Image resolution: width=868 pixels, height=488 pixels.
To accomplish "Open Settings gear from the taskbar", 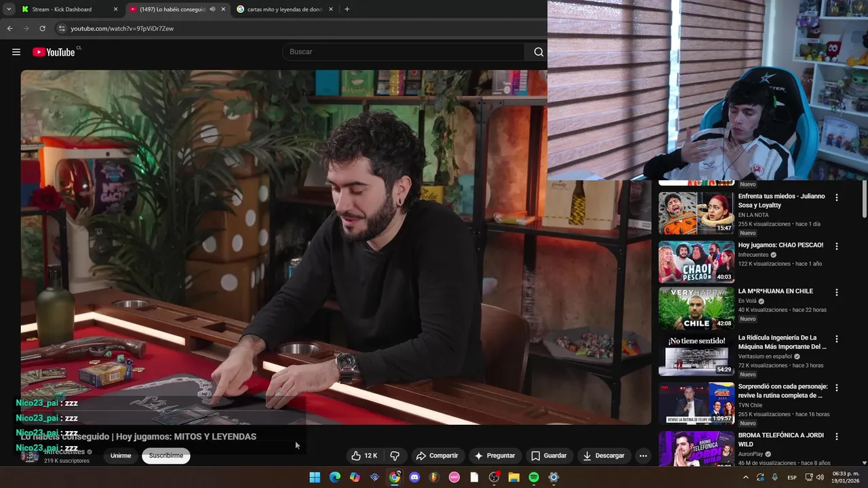I will tap(553, 477).
